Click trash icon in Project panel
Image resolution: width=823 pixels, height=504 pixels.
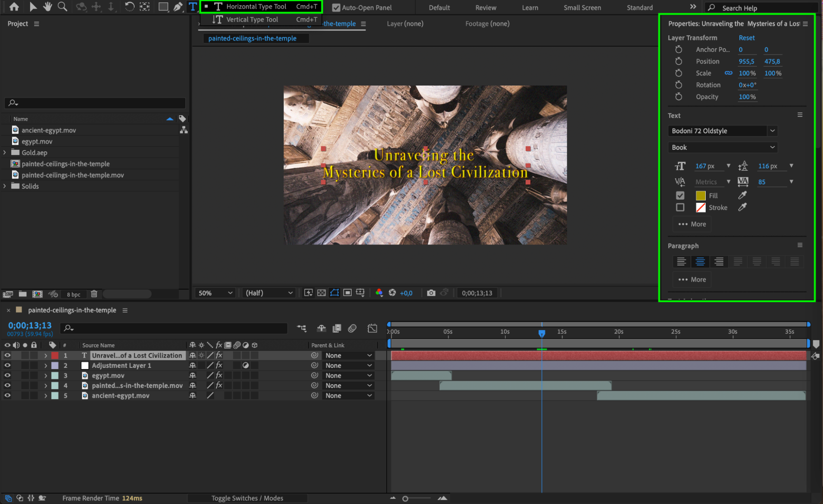pos(94,294)
